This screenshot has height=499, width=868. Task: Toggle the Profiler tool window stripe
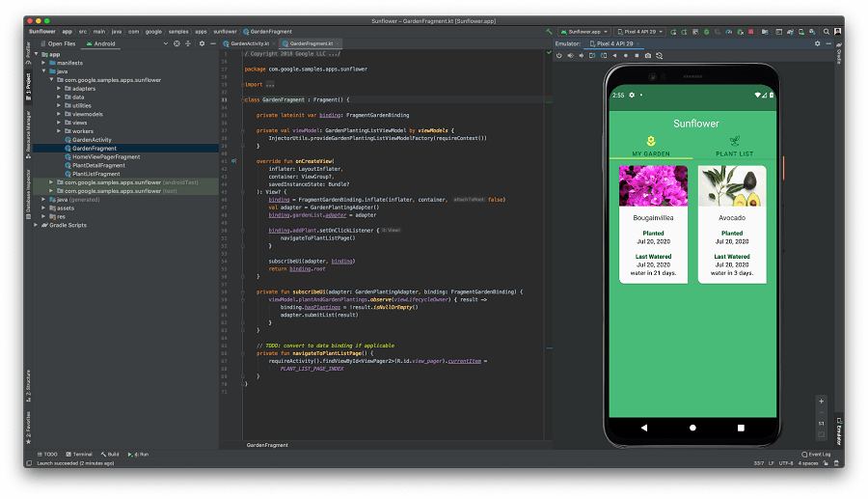[28, 53]
